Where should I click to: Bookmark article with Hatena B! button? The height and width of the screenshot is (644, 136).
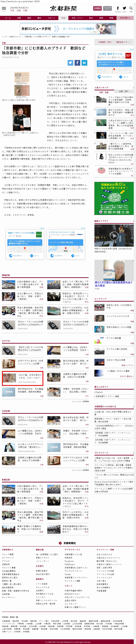pyautogui.click(x=84, y=63)
